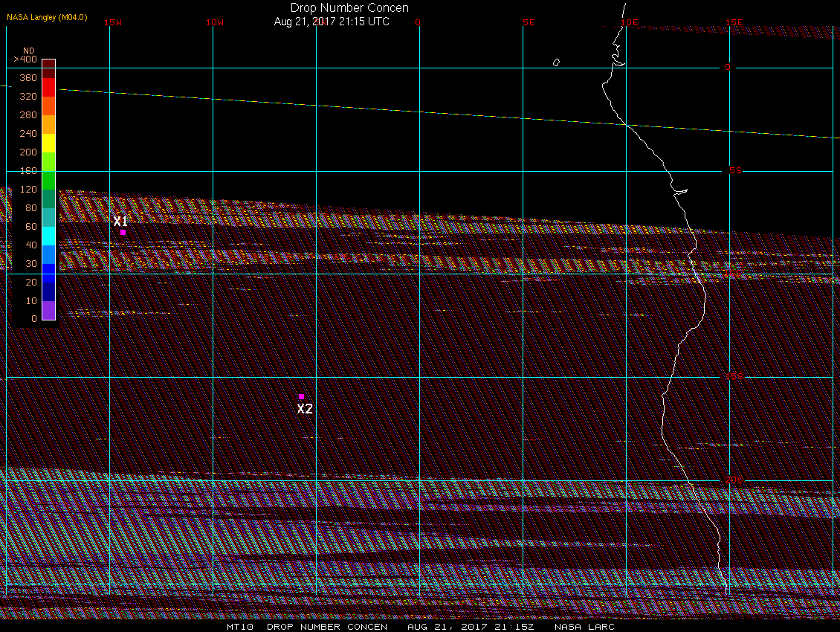The width and height of the screenshot is (840, 632).
Task: Click the blue 30 legend swatch
Action: tap(49, 273)
